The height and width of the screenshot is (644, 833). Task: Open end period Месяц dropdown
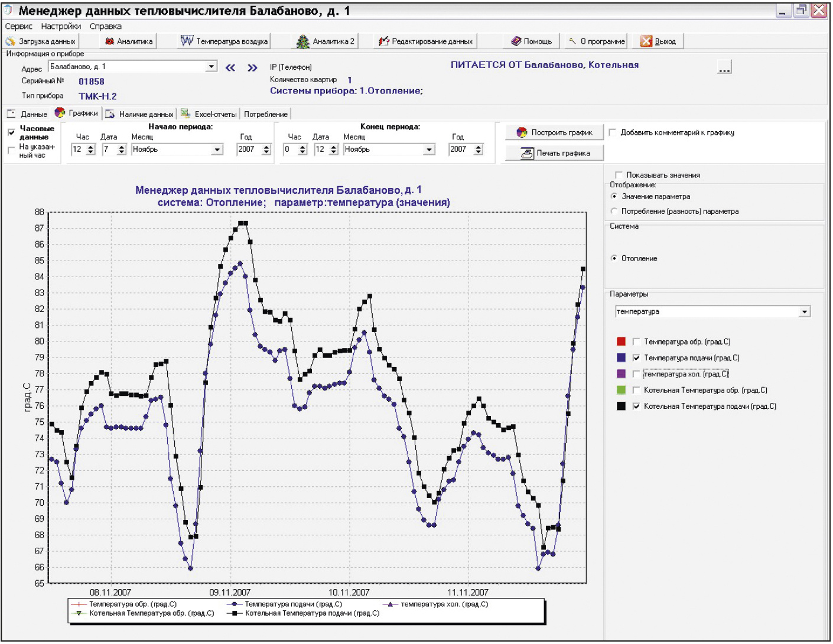click(x=429, y=149)
